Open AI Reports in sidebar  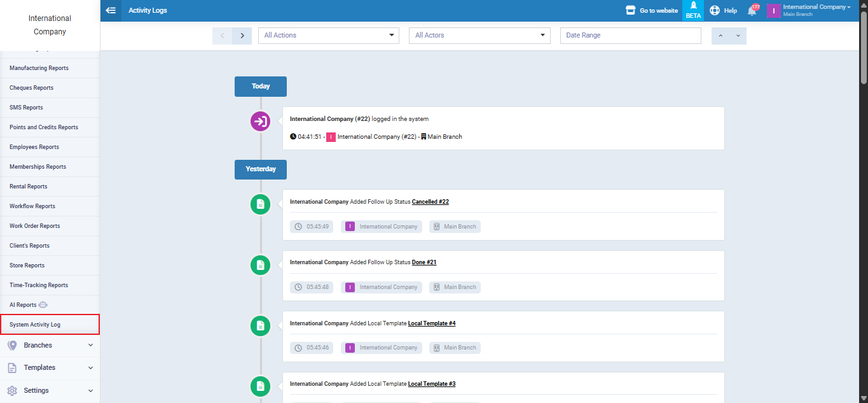coord(24,305)
